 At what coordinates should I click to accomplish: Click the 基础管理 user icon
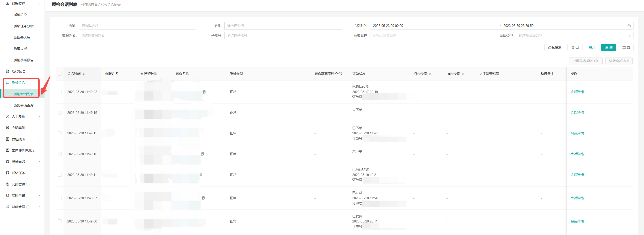(x=8, y=207)
